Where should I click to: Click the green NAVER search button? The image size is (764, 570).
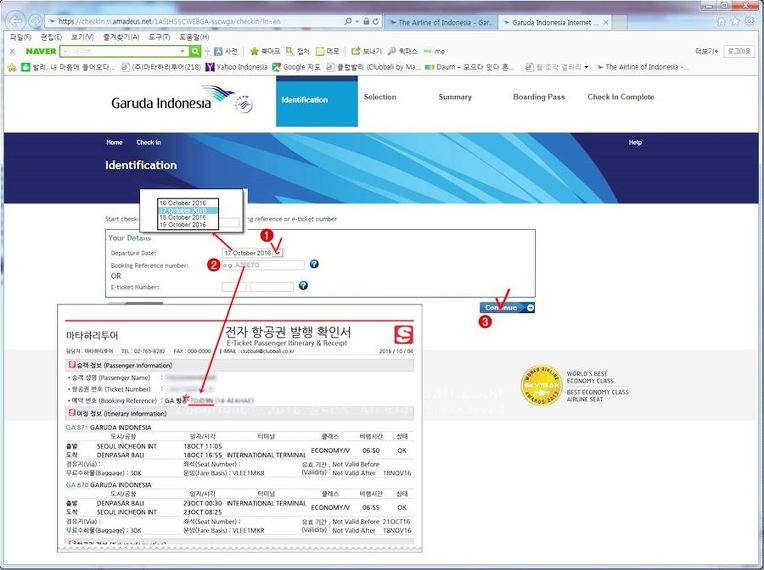pyautogui.click(x=195, y=51)
